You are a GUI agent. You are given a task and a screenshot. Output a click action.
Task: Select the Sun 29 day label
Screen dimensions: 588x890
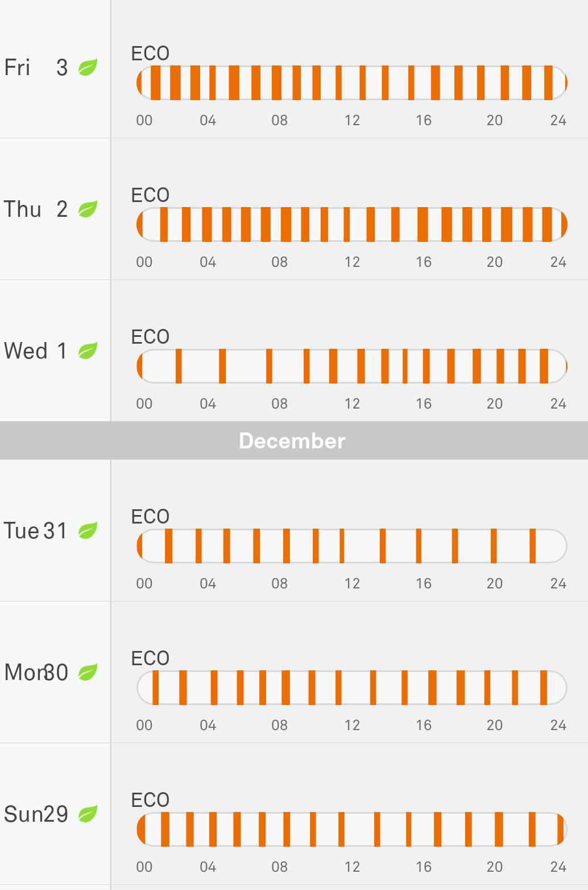coord(36,814)
